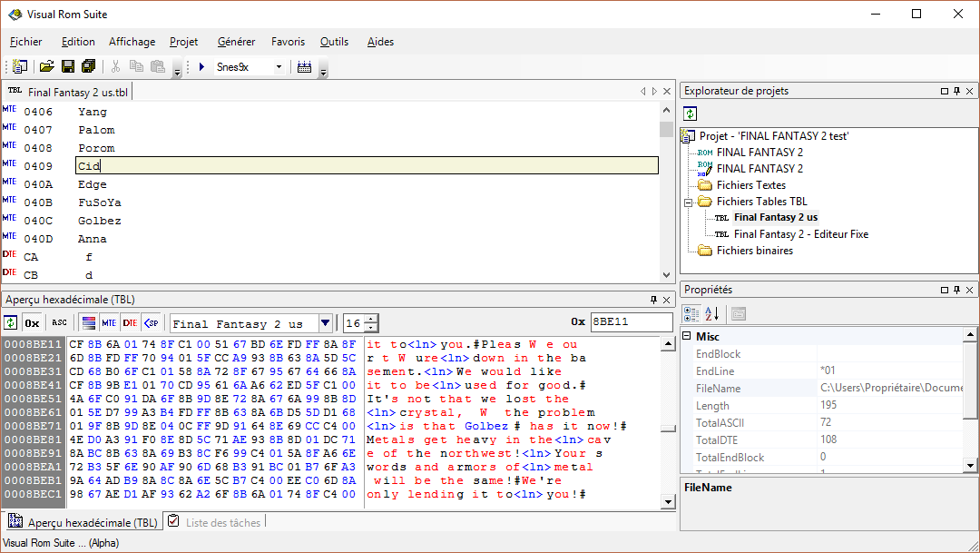
Task: Click the 8BE11 hex address input field
Action: pos(631,322)
